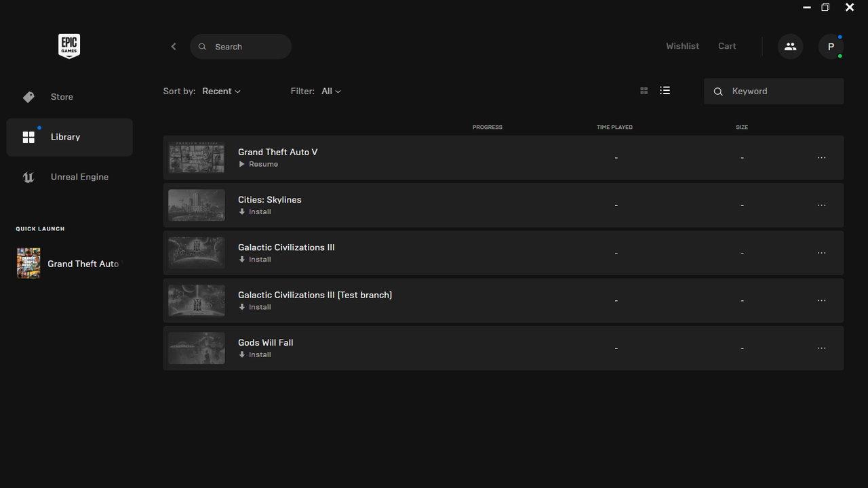Go back using the back arrow
Screen dimensions: 868x488
(174, 46)
